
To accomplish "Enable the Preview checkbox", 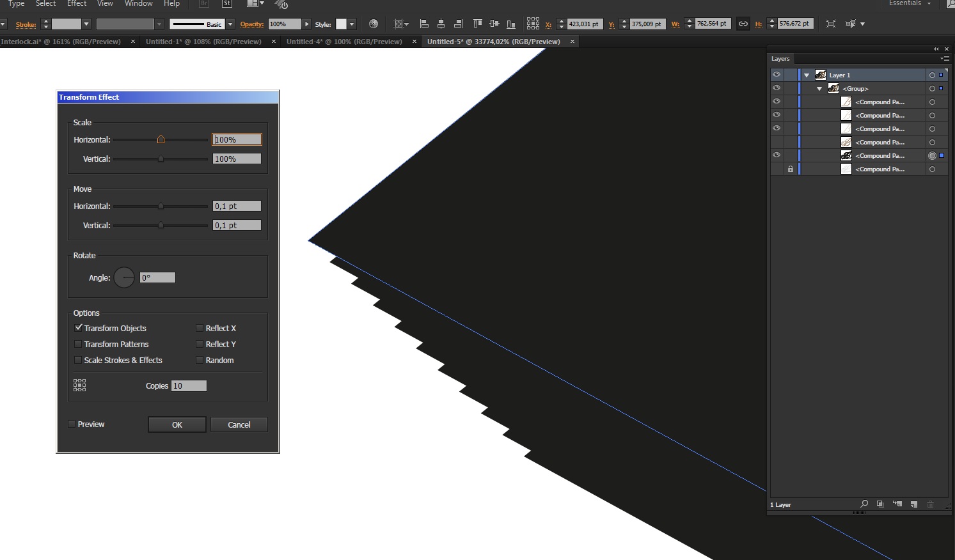I will click(x=72, y=424).
